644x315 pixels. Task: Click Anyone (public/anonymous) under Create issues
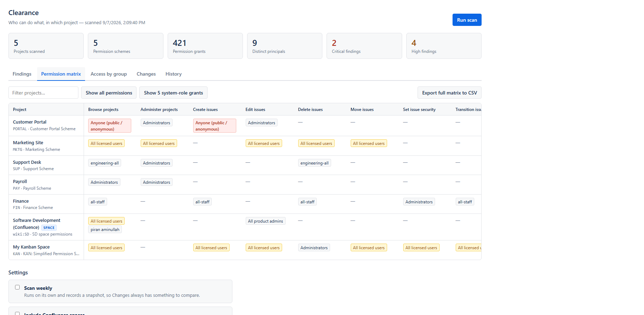pos(215,126)
